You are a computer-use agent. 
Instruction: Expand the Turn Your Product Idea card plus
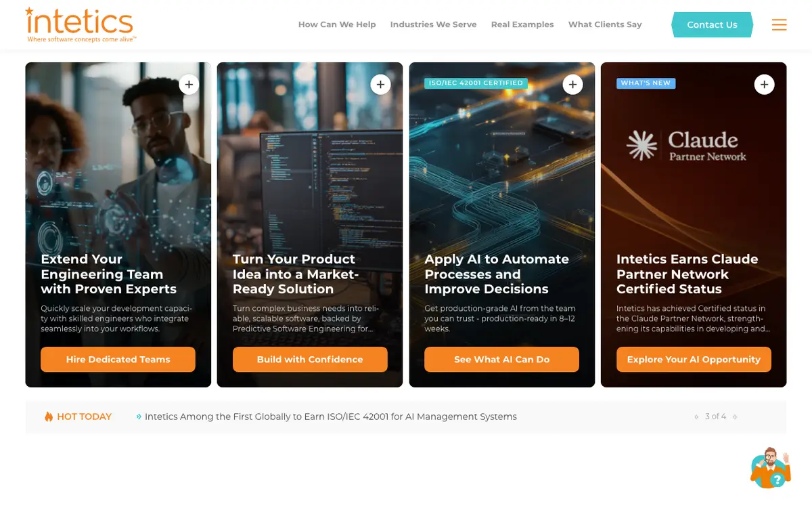(x=381, y=85)
